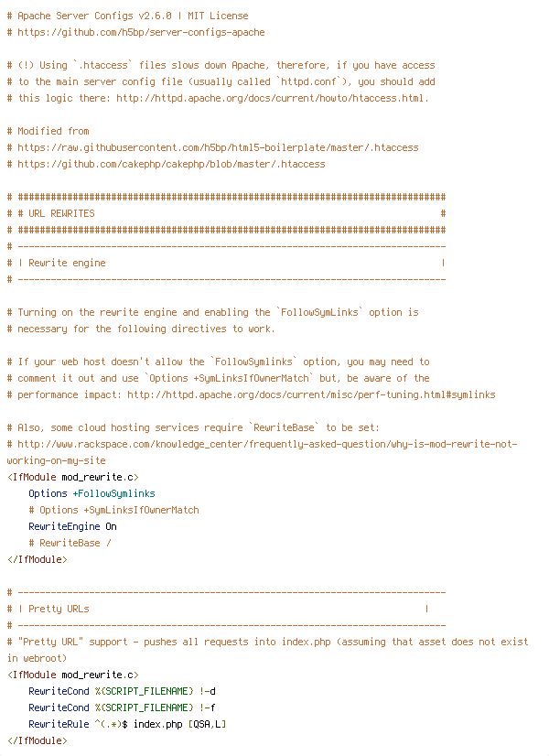Screen dimensions: 549x756
Task: Open the perf-tuning.html#symlinks Apache link
Action: click(x=311, y=394)
